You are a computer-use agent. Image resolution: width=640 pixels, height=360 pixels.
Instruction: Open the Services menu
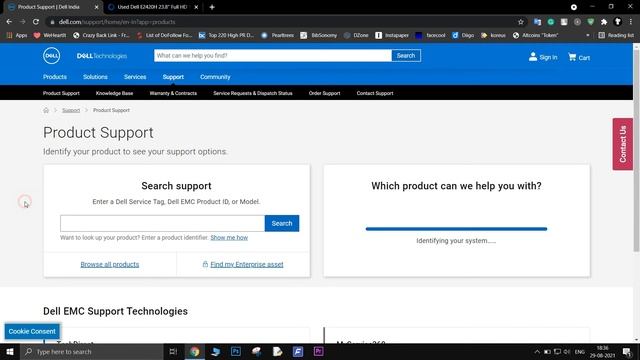point(135,77)
